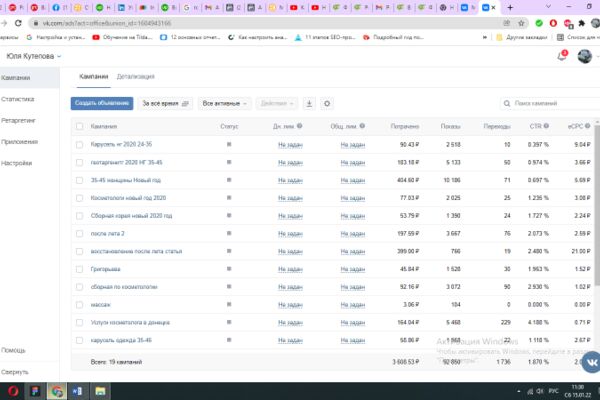This screenshot has height=400, width=600.
Task: Show info tooltip next to CTR column
Action: 546,126
